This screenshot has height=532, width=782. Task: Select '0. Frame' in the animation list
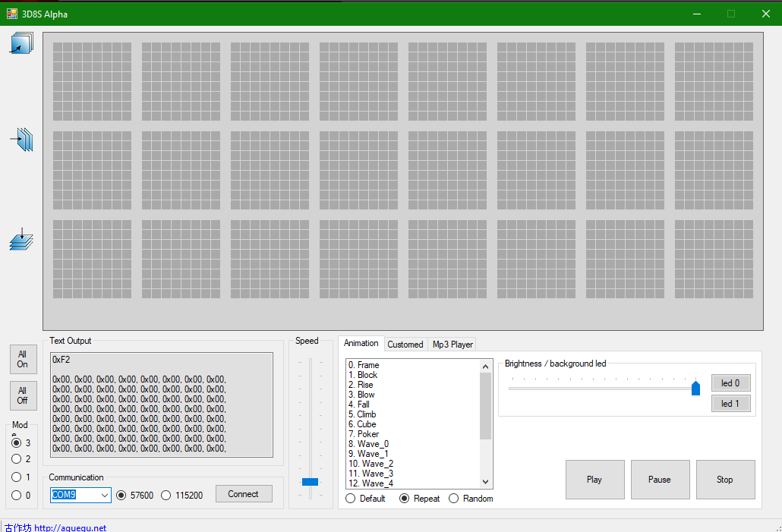pyautogui.click(x=413, y=365)
